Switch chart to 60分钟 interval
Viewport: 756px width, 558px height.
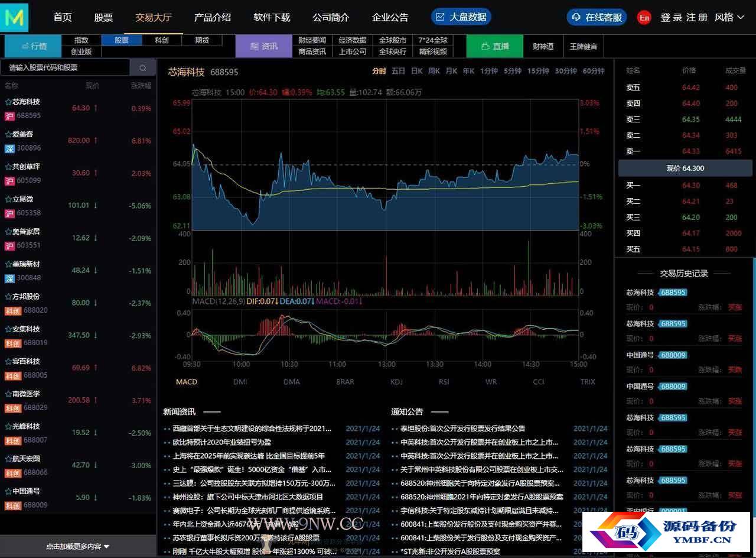594,71
